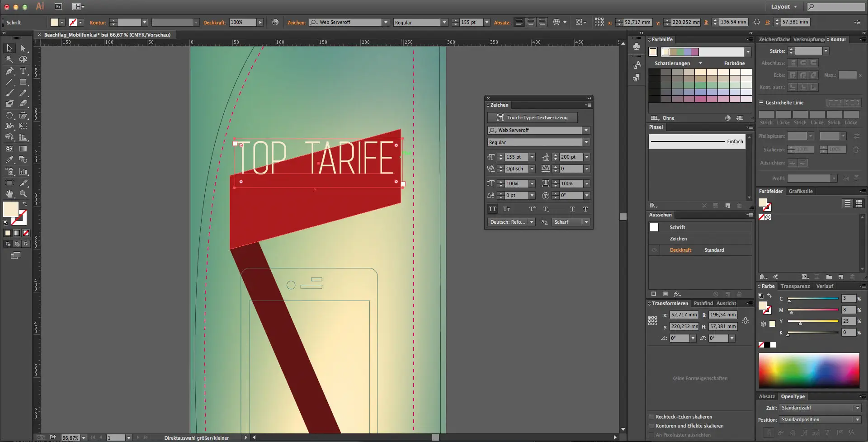Image resolution: width=868 pixels, height=442 pixels.
Task: Select the Pen tool
Action: click(9, 71)
